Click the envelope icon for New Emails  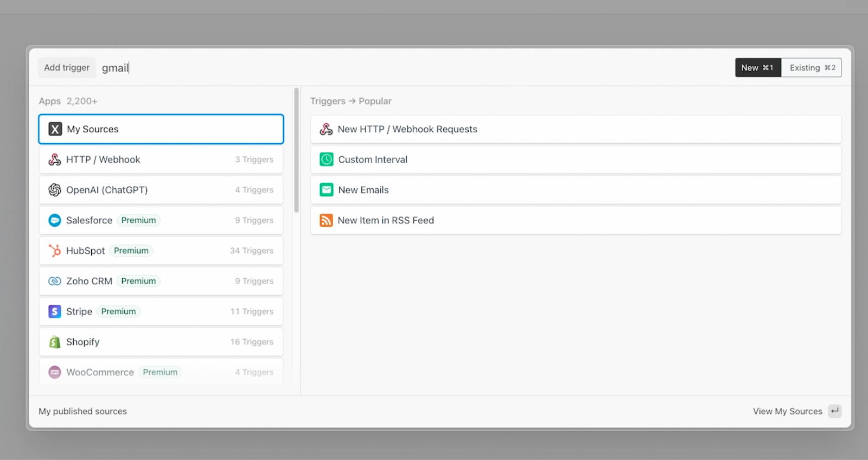coord(327,190)
